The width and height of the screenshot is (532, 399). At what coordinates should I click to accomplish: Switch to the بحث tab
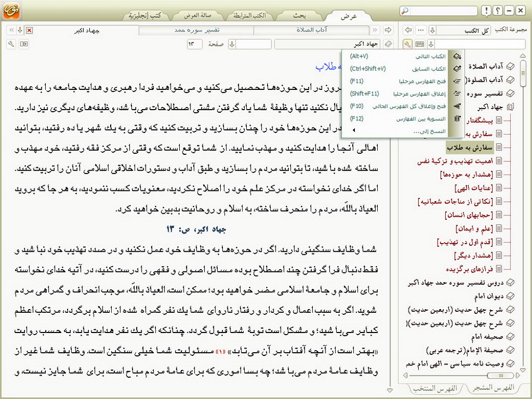[x=299, y=15]
